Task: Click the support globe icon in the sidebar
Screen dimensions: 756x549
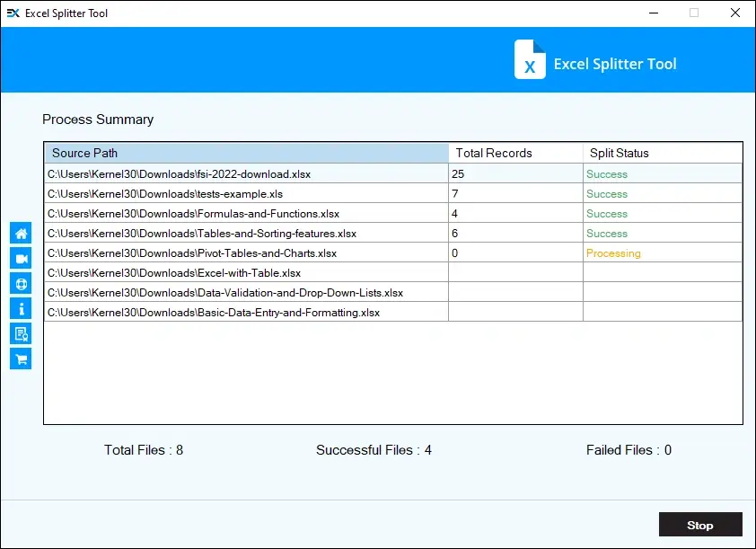Action: click(20, 283)
